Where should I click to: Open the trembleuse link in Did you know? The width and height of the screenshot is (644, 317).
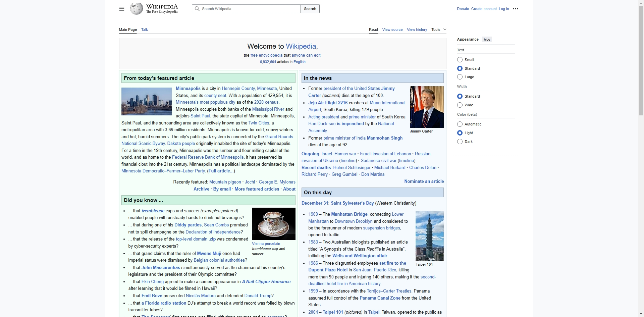(x=153, y=211)
